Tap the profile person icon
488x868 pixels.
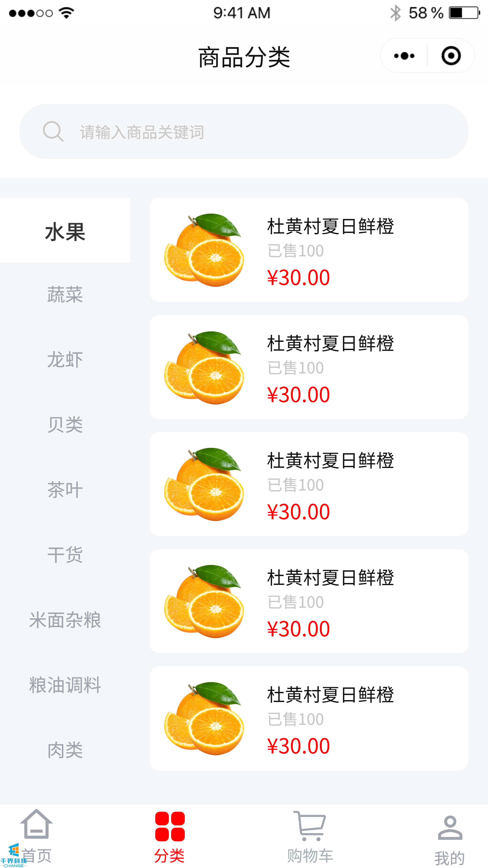point(450,828)
